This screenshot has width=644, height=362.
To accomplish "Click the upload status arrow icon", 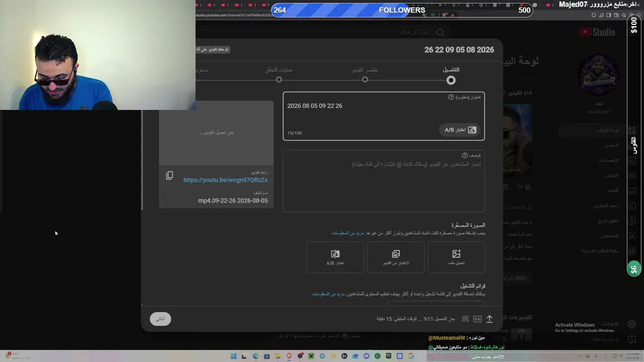I will [489, 319].
